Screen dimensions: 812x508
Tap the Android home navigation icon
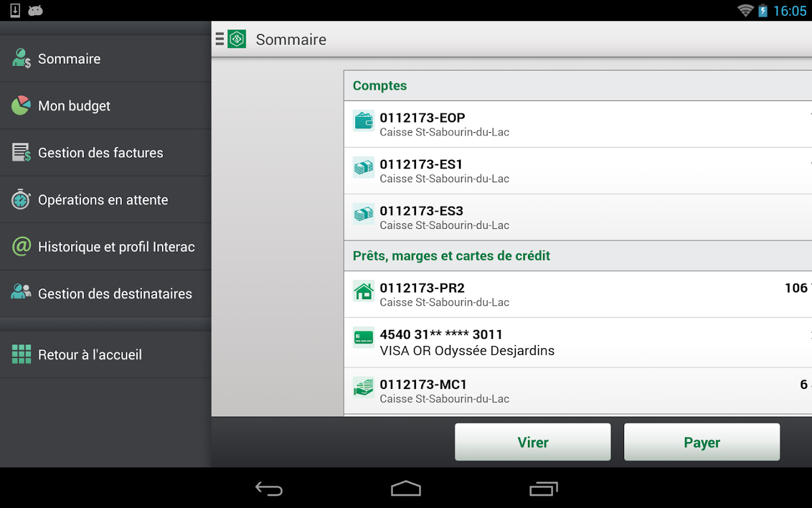406,488
